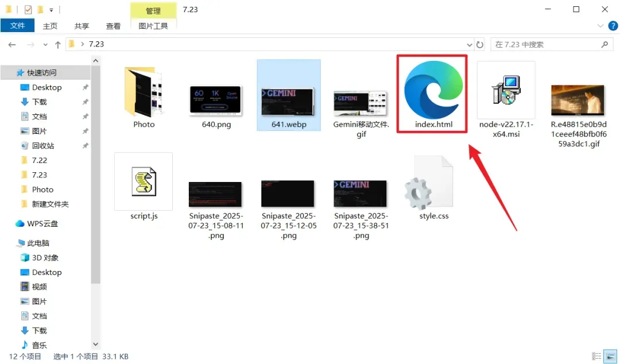620x364 pixels.
Task: Switch to the 主页 ribbon tab
Action: [x=50, y=26]
